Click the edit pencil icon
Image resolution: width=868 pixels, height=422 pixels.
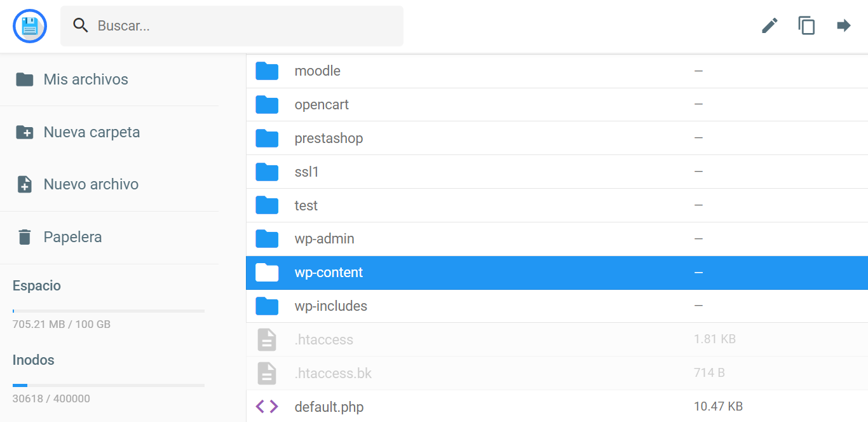tap(769, 25)
